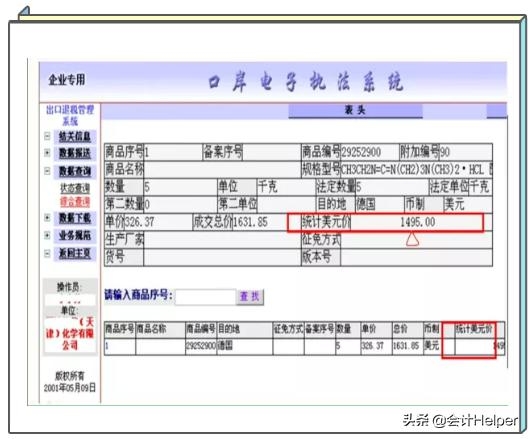Select the 状态查询 sub-item
The width and height of the screenshot is (530, 439).
click(75, 188)
